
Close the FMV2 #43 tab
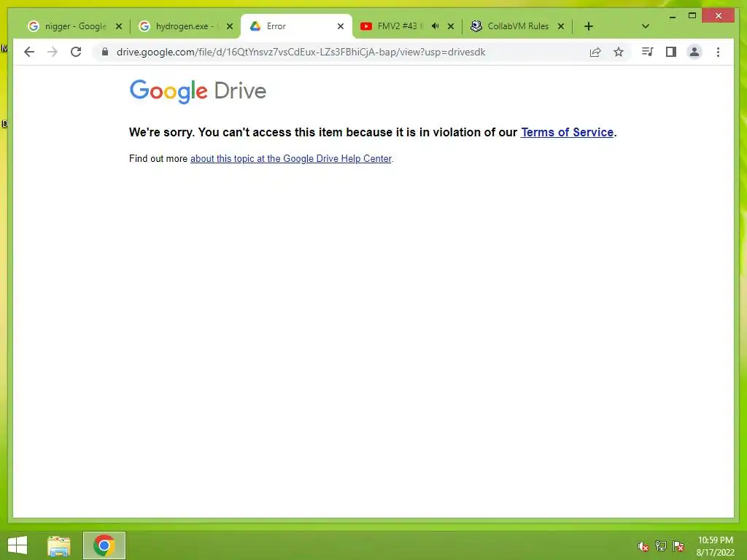(x=451, y=26)
